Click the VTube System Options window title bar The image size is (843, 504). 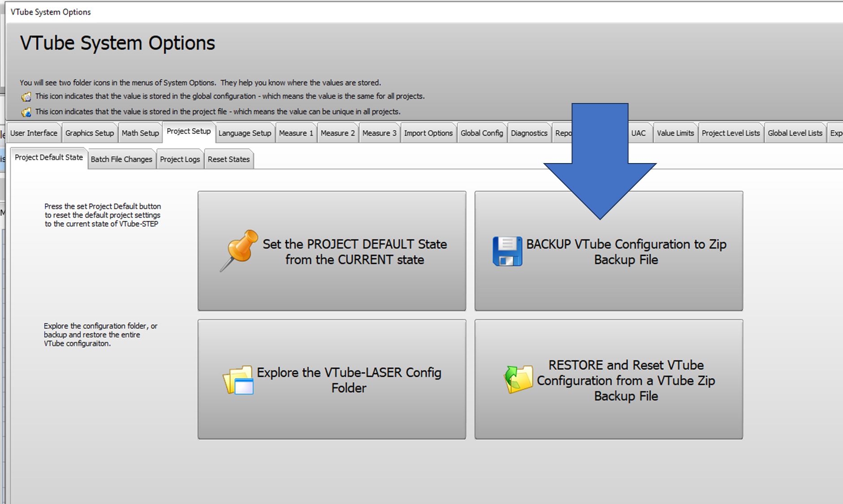pyautogui.click(x=424, y=12)
